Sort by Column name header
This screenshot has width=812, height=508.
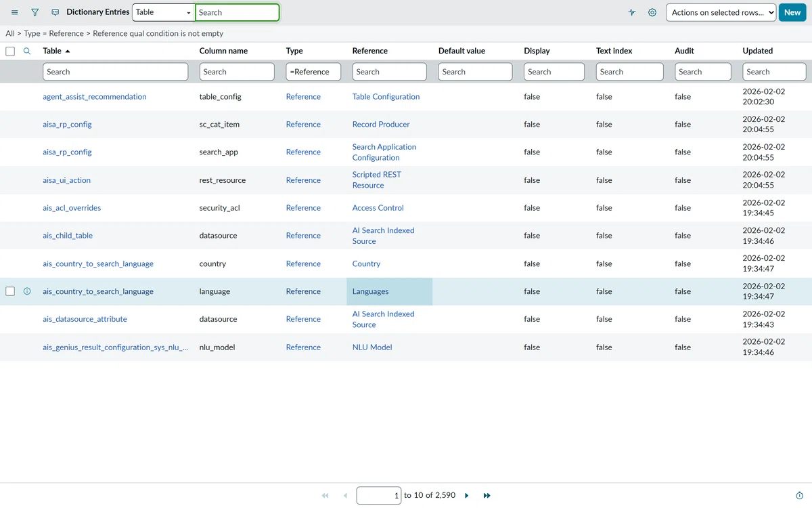223,51
